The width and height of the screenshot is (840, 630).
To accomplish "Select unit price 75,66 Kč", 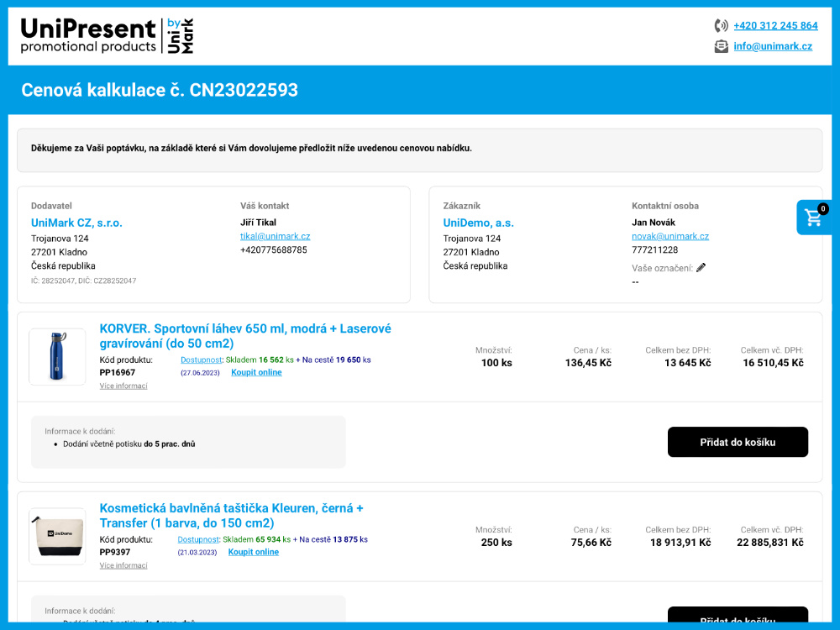I will pos(591,542).
